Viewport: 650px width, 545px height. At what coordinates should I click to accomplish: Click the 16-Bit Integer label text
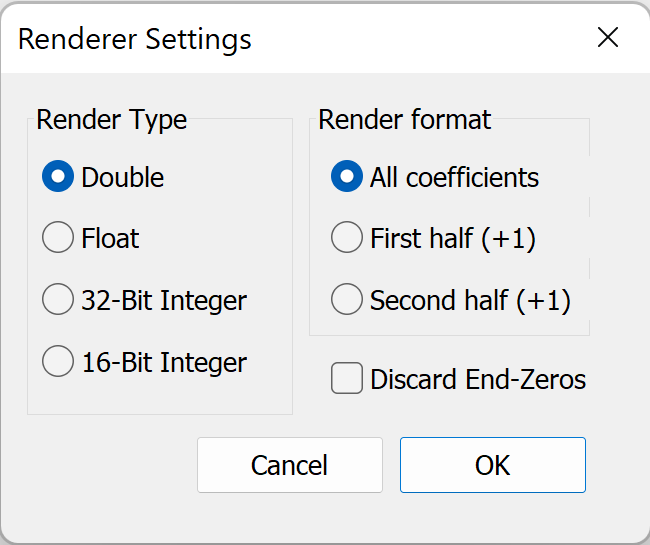(x=164, y=363)
